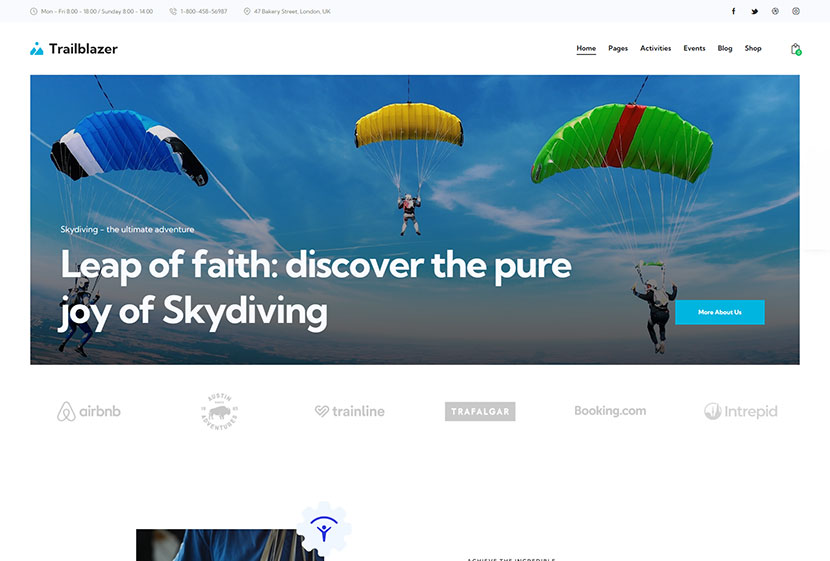Open the Twitter bird icon
Viewport: 830px width, 561px height.
754,11
